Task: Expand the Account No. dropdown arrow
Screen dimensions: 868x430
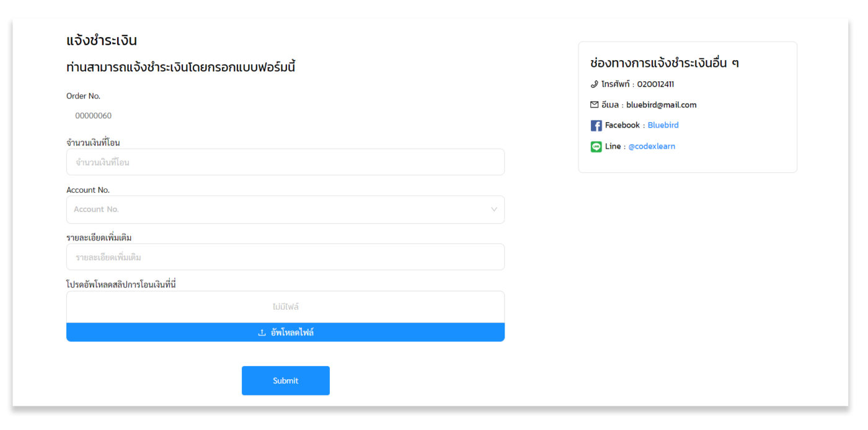Action: click(x=494, y=209)
